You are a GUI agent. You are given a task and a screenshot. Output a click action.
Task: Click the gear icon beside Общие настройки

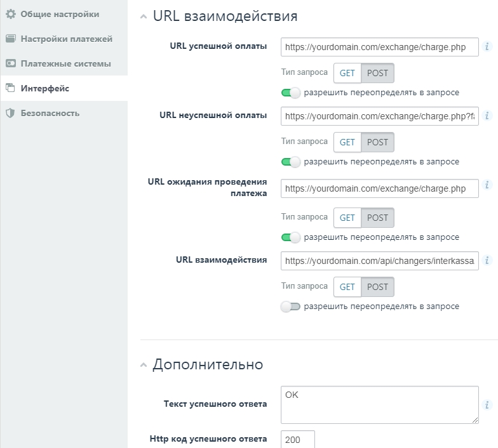click(x=11, y=14)
